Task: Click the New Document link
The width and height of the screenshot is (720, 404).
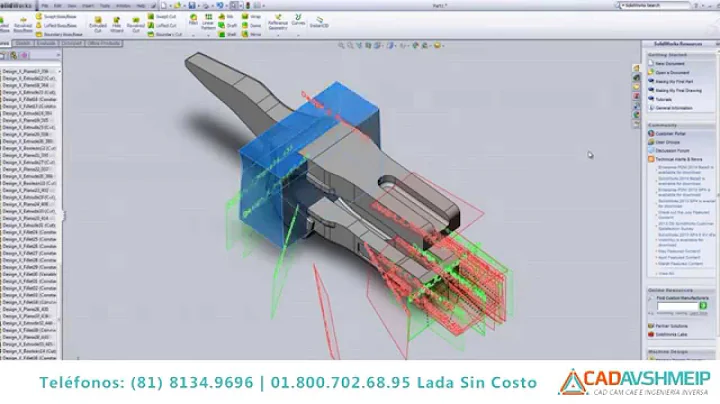Action: (x=669, y=64)
